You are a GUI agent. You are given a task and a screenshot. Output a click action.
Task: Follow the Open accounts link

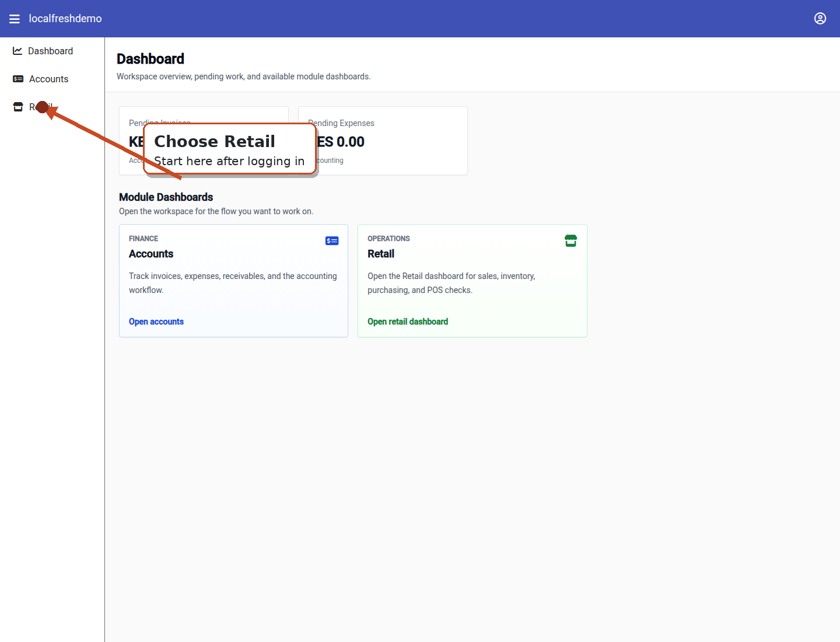point(156,322)
